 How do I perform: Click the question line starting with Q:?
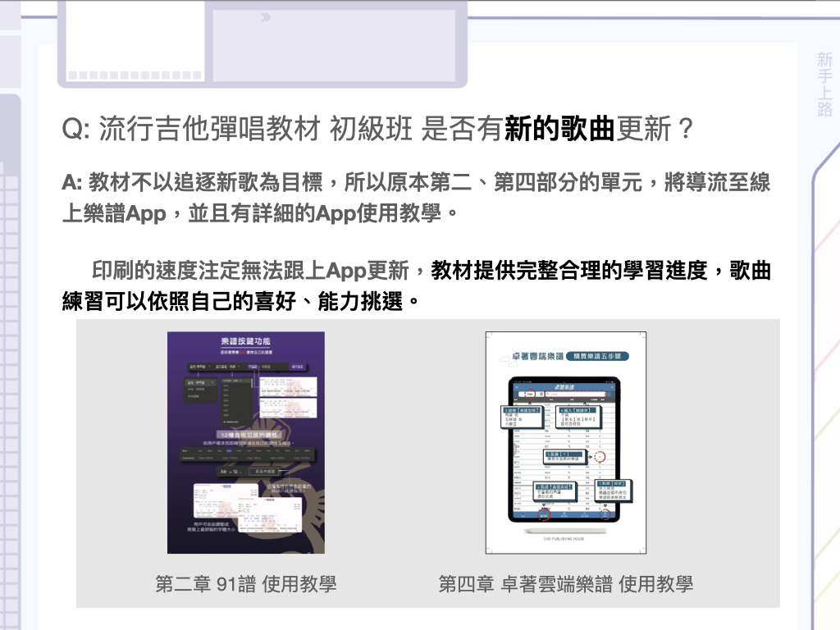click(377, 130)
